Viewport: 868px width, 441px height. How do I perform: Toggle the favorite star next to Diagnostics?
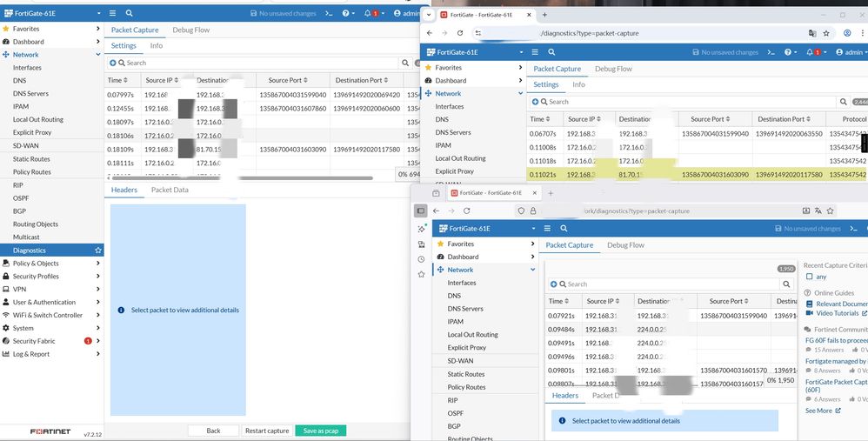[97, 251]
